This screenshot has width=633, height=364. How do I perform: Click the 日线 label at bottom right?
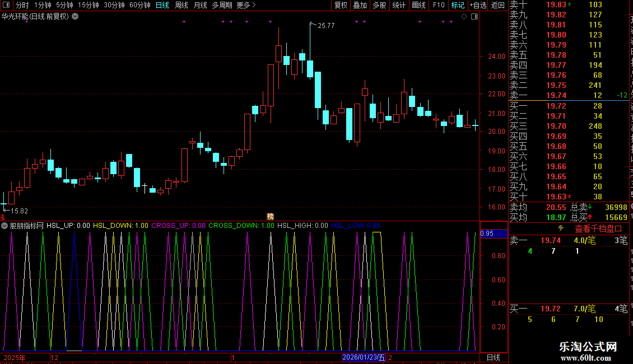(x=494, y=357)
